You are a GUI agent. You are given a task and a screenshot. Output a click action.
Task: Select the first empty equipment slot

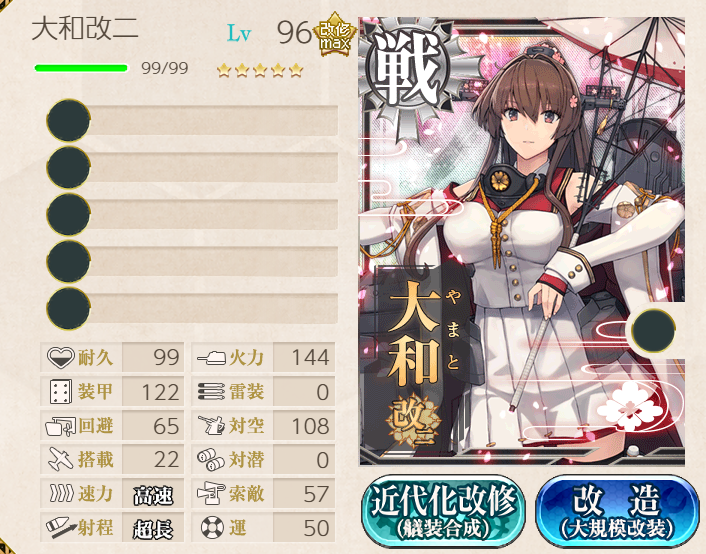coord(192,120)
